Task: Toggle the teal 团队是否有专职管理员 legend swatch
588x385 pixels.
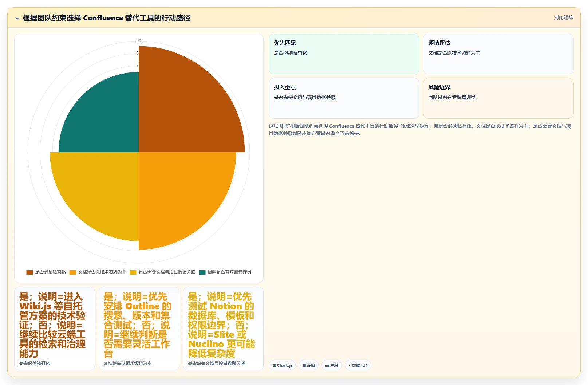Action: [x=202, y=272]
